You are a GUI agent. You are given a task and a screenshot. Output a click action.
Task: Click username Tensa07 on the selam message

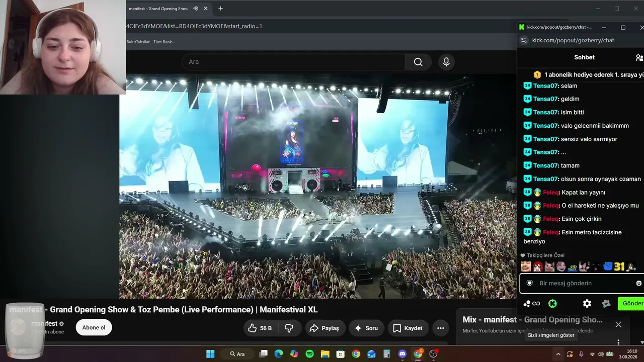[546, 86]
